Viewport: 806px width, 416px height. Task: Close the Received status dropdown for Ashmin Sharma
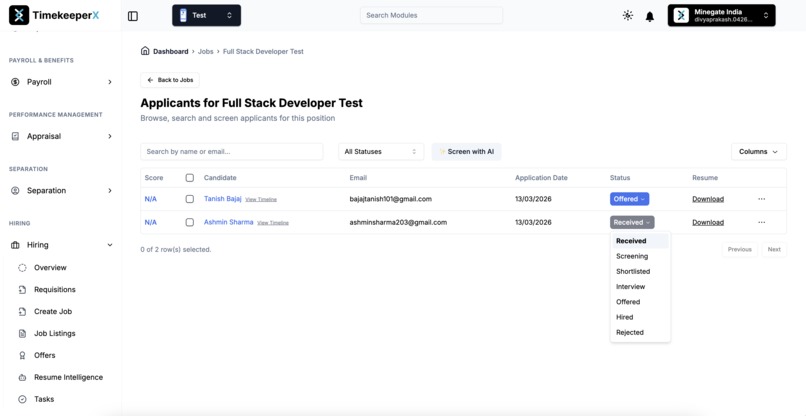click(x=632, y=222)
